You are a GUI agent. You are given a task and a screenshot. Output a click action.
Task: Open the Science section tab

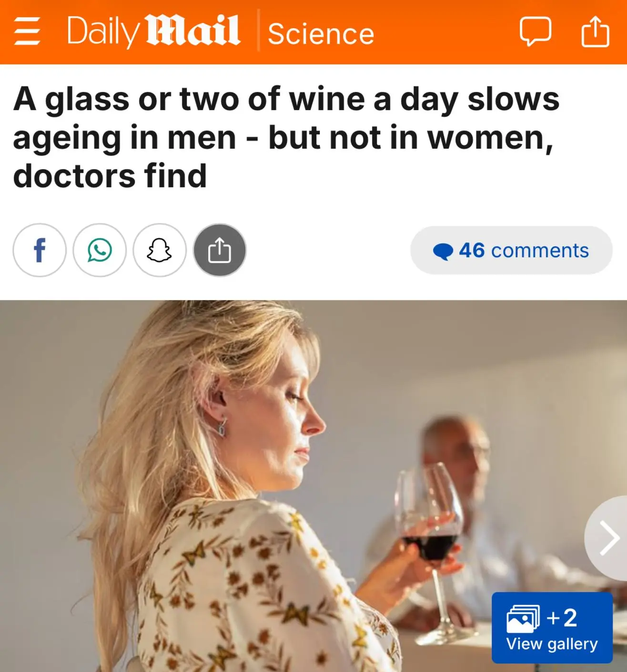click(x=321, y=33)
